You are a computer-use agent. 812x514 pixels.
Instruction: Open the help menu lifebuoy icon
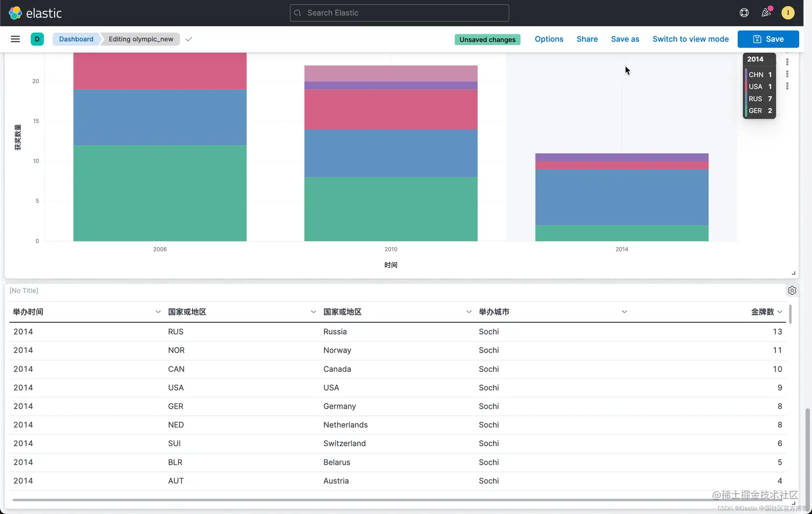744,13
